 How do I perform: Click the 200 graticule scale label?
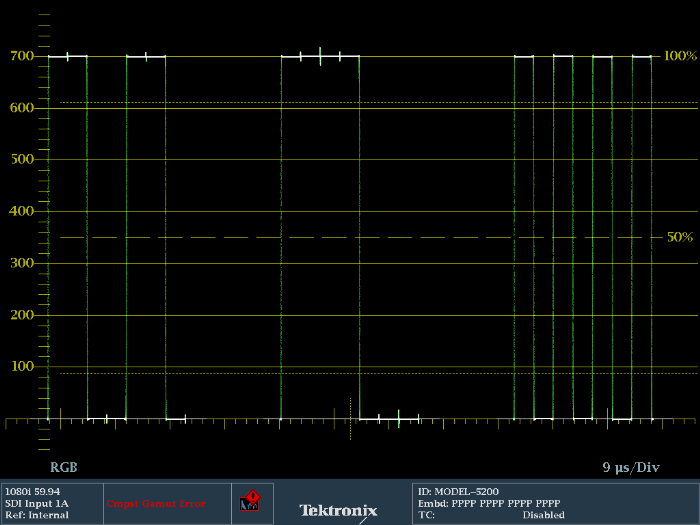coord(22,315)
